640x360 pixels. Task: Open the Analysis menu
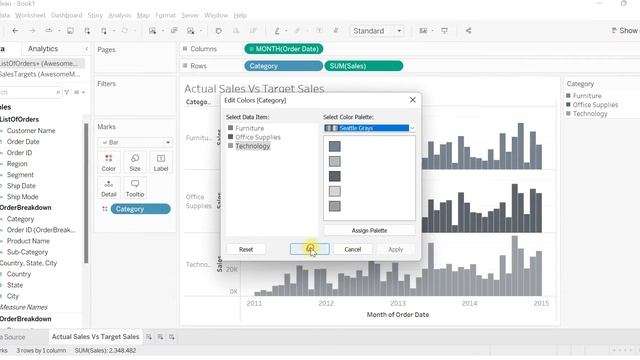120,15
